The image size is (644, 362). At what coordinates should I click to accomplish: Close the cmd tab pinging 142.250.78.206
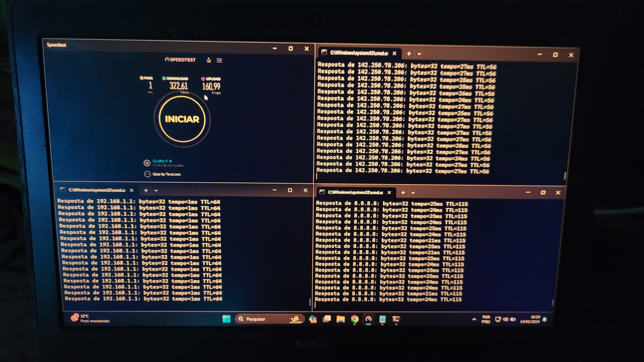click(394, 53)
